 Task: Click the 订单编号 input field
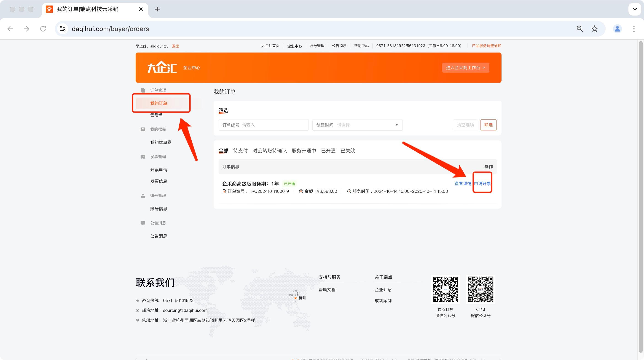point(263,125)
